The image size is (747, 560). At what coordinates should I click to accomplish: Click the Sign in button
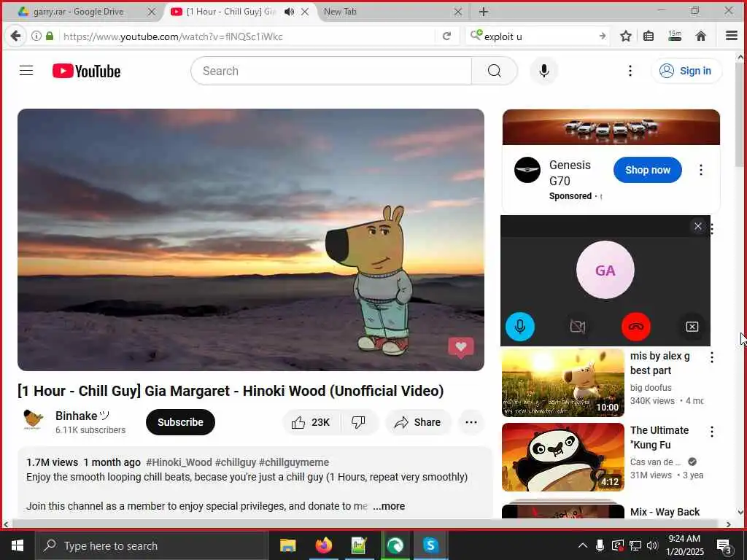686,71
